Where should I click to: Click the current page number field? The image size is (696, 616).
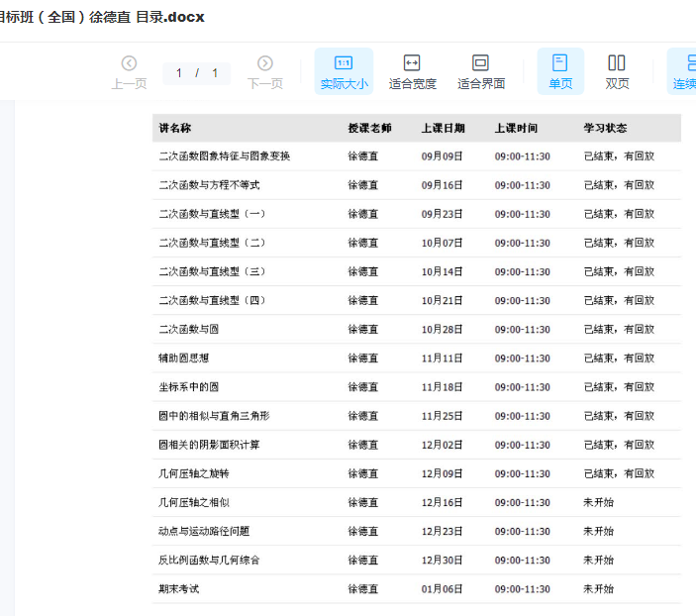(180, 73)
